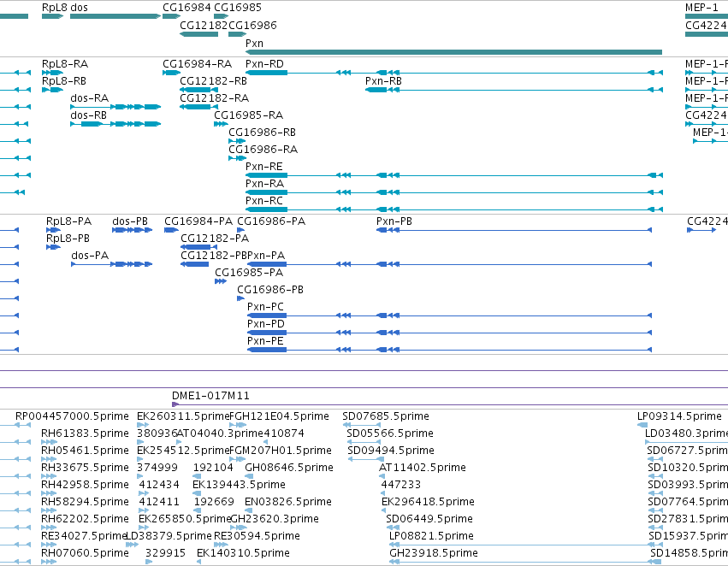The image size is (728, 566).
Task: Select the dos-PB protein
Action: (133, 230)
